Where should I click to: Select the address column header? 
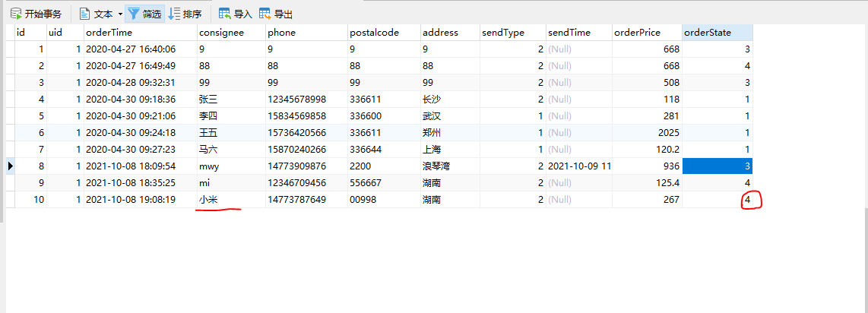click(450, 33)
